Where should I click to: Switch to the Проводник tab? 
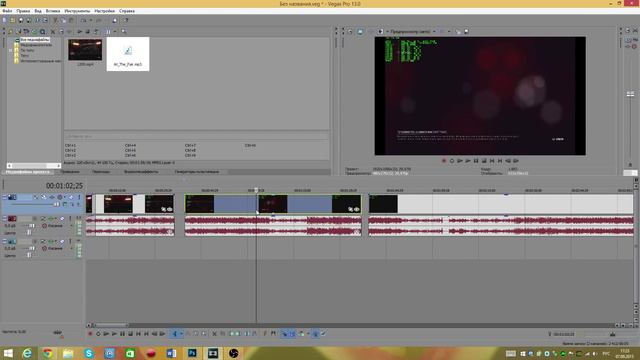pyautogui.click(x=70, y=172)
